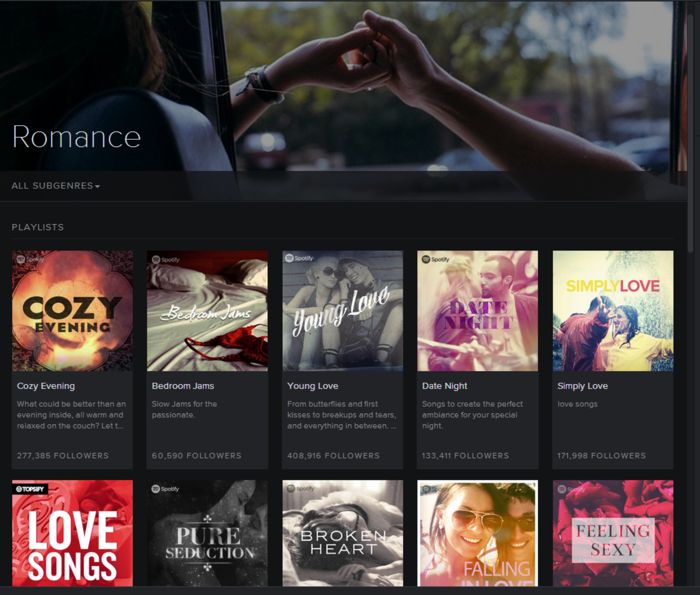Select the Date Night playlist artwork
Viewport: 700px width, 595px height.
[478, 311]
